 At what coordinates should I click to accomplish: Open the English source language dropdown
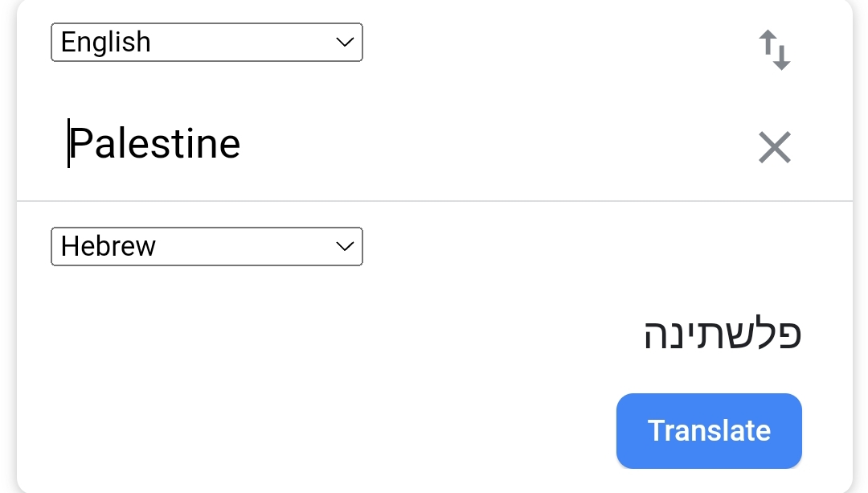pos(207,43)
